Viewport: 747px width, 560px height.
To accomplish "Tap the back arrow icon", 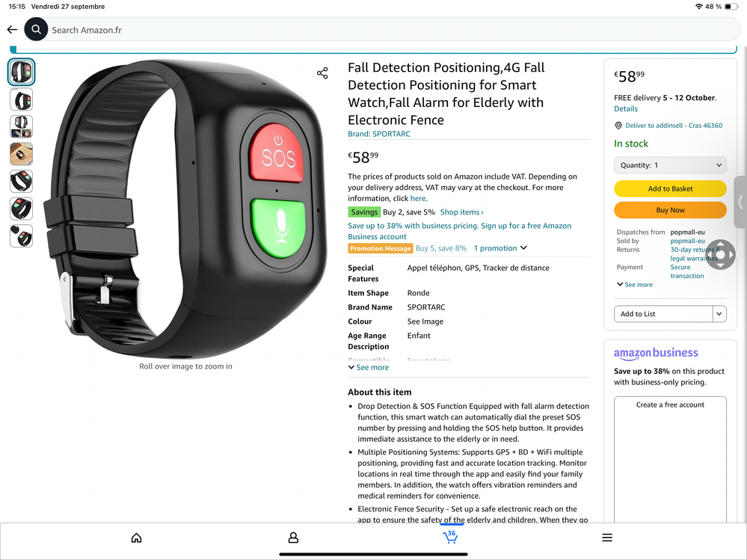I will point(12,29).
